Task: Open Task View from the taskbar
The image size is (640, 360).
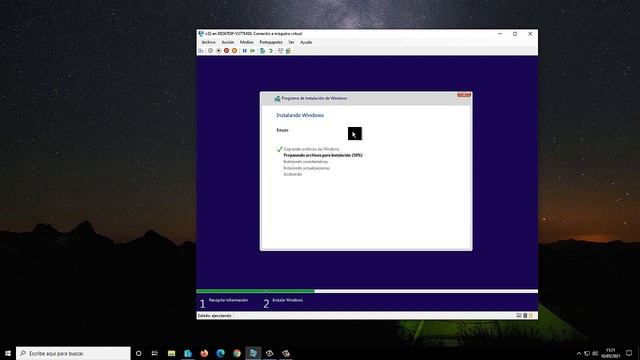Action: pos(155,353)
